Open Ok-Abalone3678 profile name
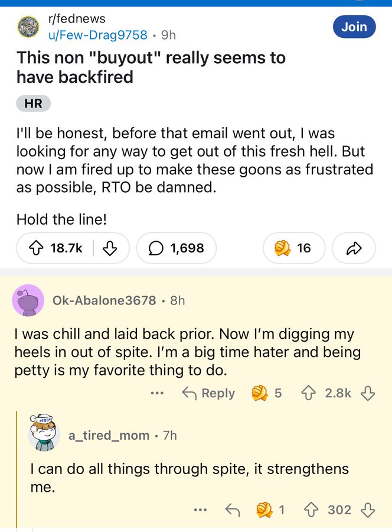The width and height of the screenshot is (392, 532). tap(104, 300)
